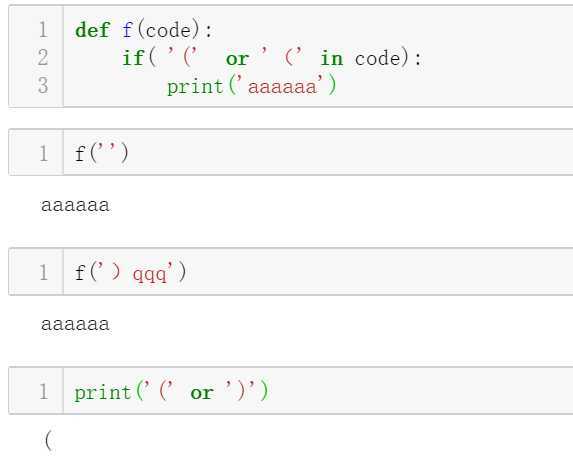Screen dimensions: 573x463
Task: Click line number 2 in first cell
Action: (43, 58)
